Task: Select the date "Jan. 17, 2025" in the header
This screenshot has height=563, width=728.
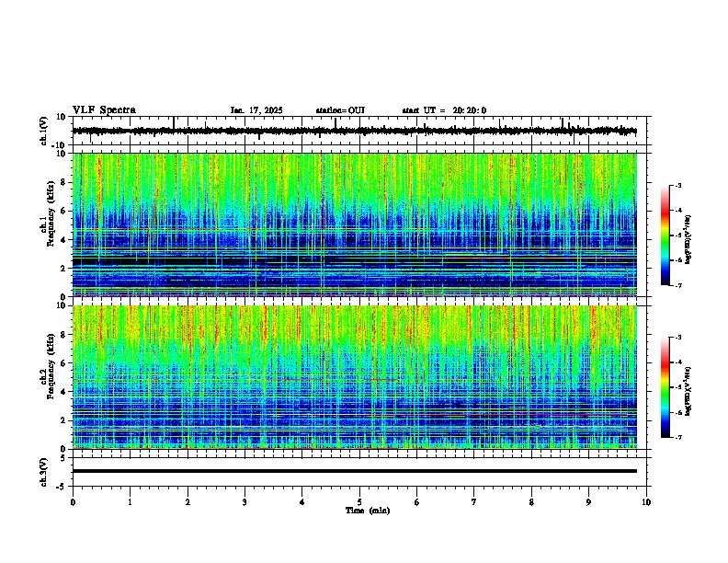Action: point(256,110)
